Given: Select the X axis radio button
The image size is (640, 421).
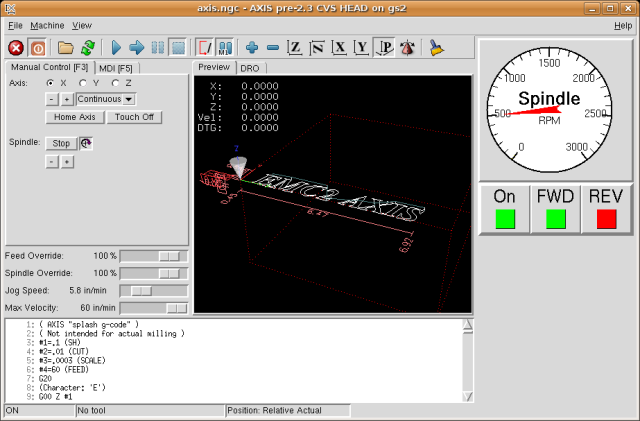Looking at the screenshot, I should (x=51, y=83).
